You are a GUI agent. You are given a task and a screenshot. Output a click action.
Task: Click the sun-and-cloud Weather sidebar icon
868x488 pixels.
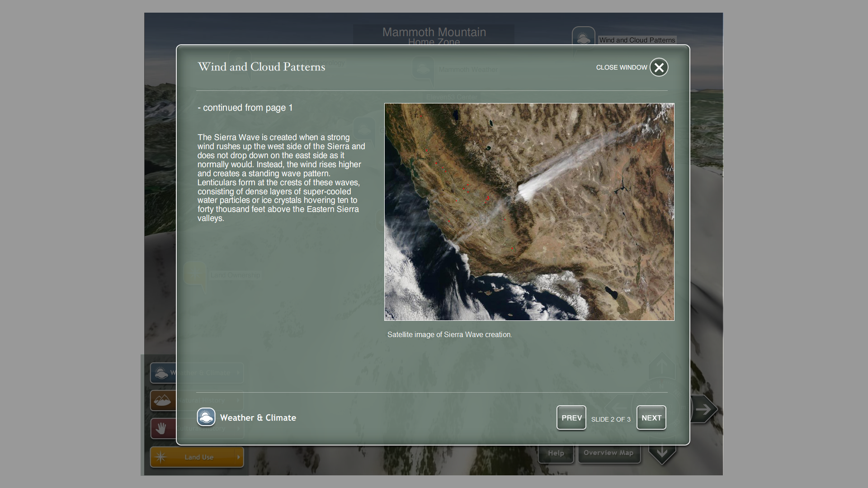(x=161, y=373)
